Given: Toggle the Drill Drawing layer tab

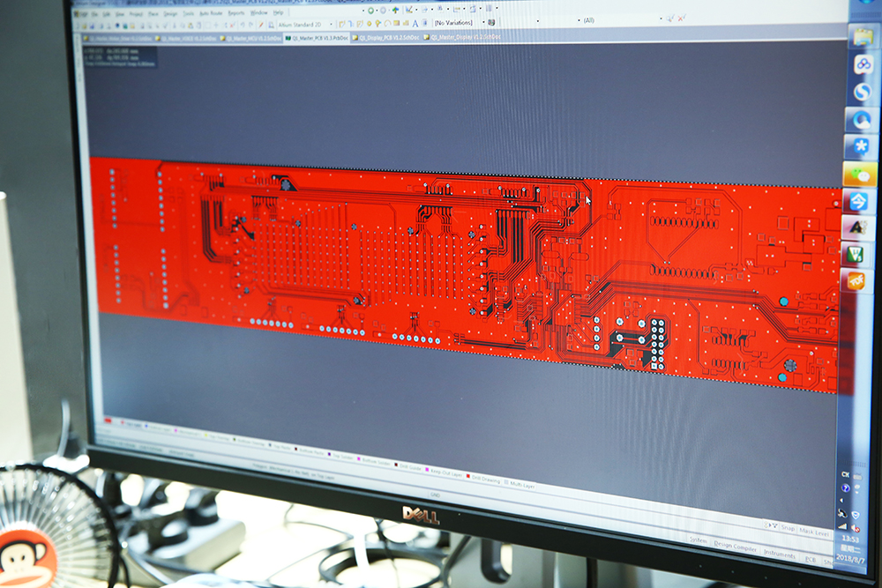Looking at the screenshot, I should 484,479.
